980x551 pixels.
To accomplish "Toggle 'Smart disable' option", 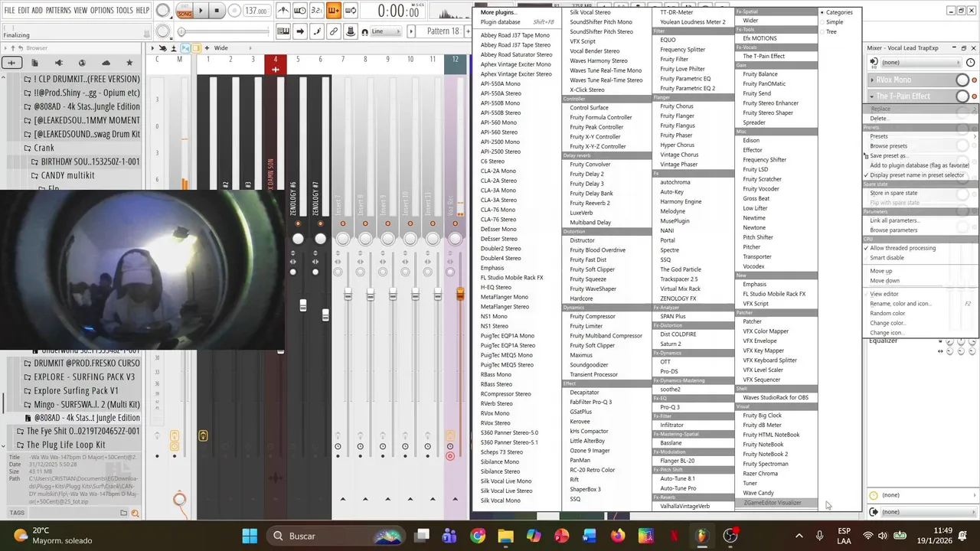I will tap(887, 258).
